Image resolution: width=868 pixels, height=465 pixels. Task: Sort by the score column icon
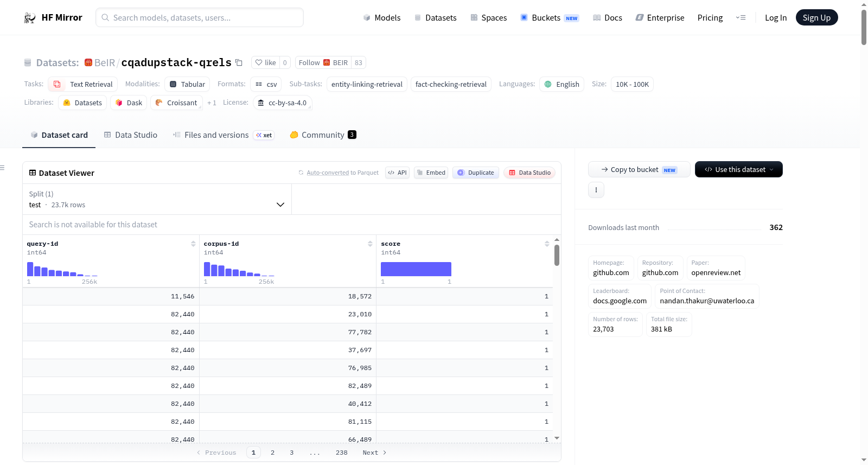pos(547,244)
